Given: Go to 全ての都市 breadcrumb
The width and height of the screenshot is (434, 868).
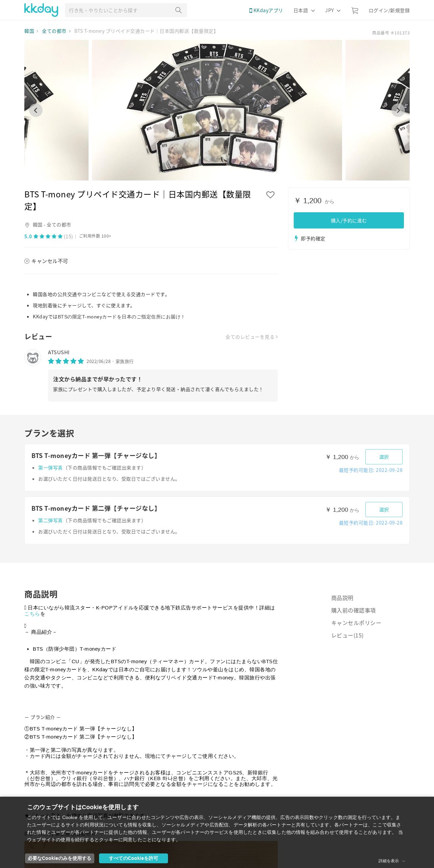Looking at the screenshot, I should pyautogui.click(x=54, y=31).
